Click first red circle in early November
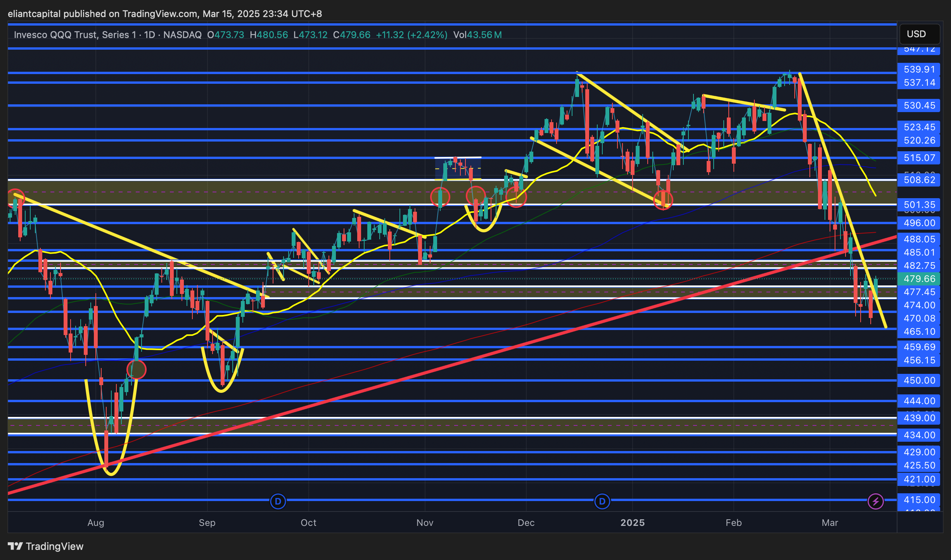The image size is (951, 560). (x=440, y=197)
